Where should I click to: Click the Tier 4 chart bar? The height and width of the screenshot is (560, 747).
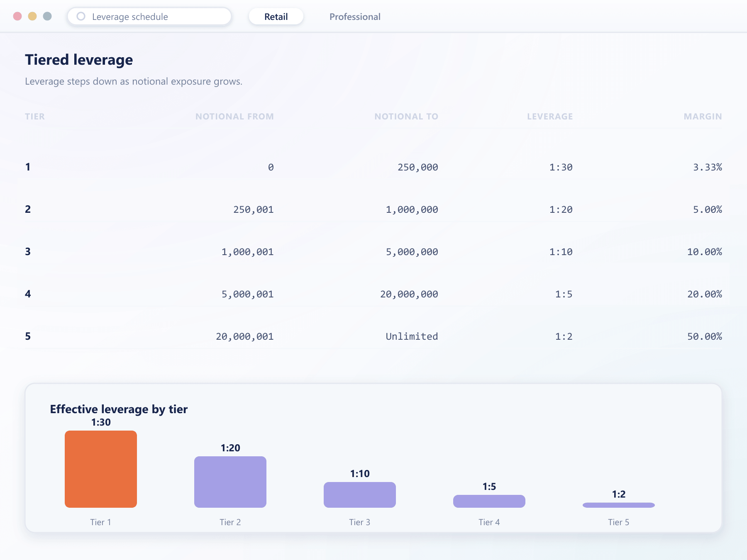[x=489, y=501]
